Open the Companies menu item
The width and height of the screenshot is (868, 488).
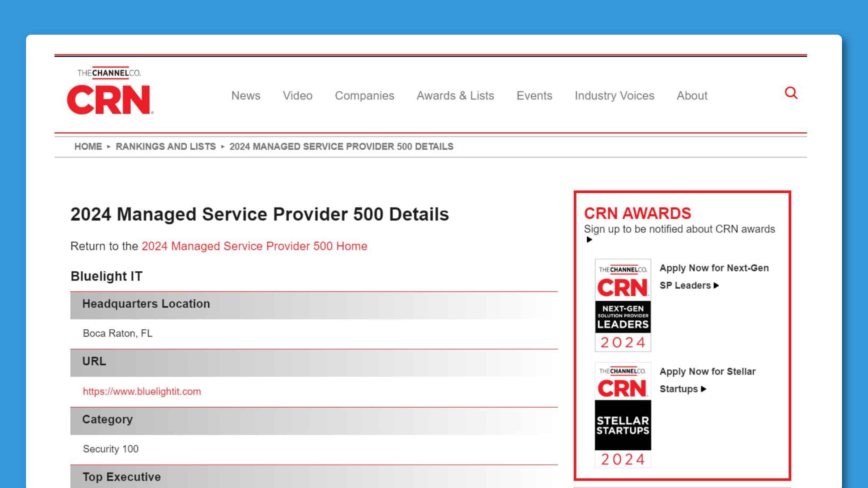click(x=364, y=95)
